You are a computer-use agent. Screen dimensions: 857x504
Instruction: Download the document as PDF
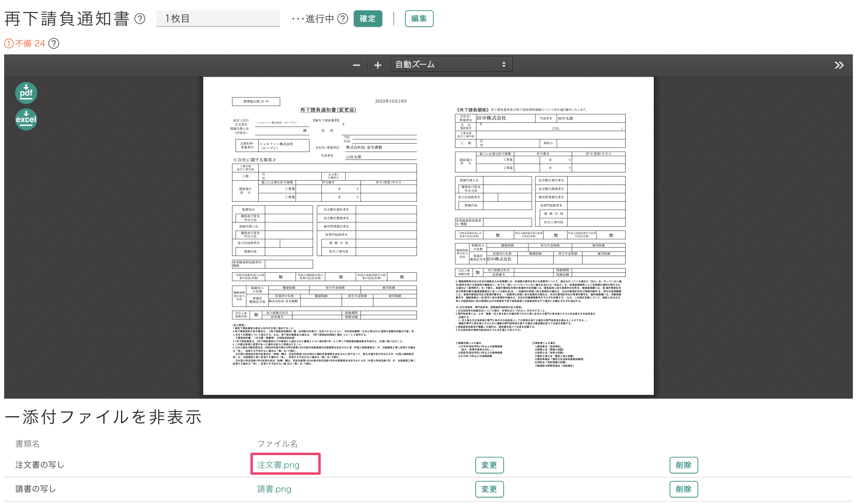click(x=26, y=92)
